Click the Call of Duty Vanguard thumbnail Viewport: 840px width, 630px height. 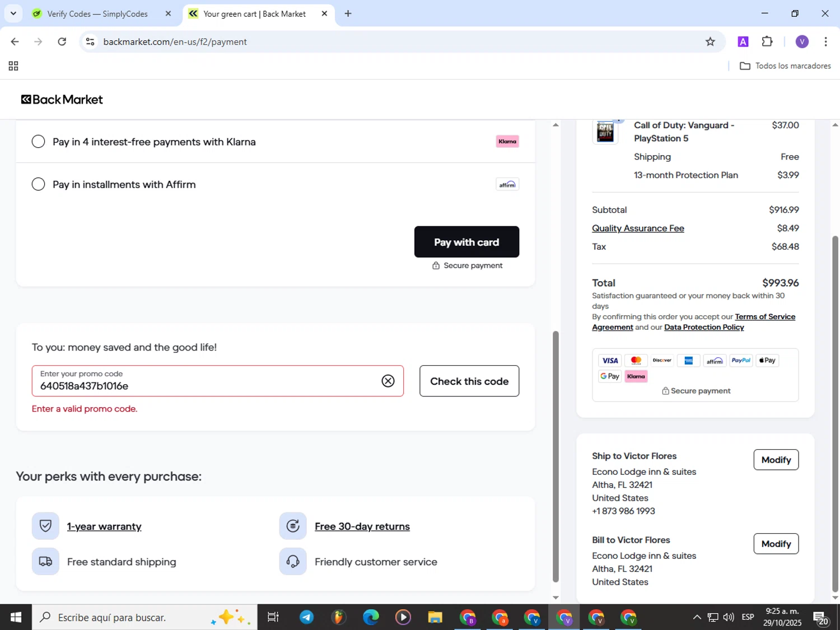(x=605, y=132)
